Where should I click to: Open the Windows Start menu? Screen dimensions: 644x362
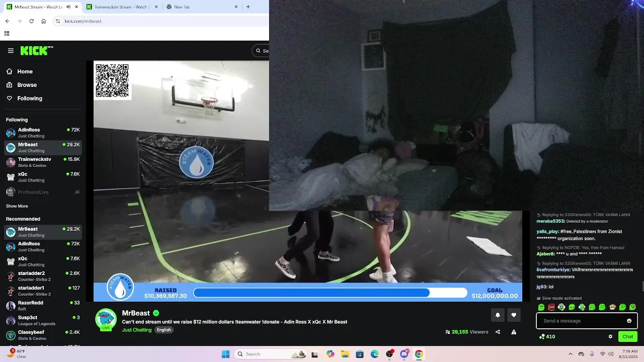click(225, 354)
